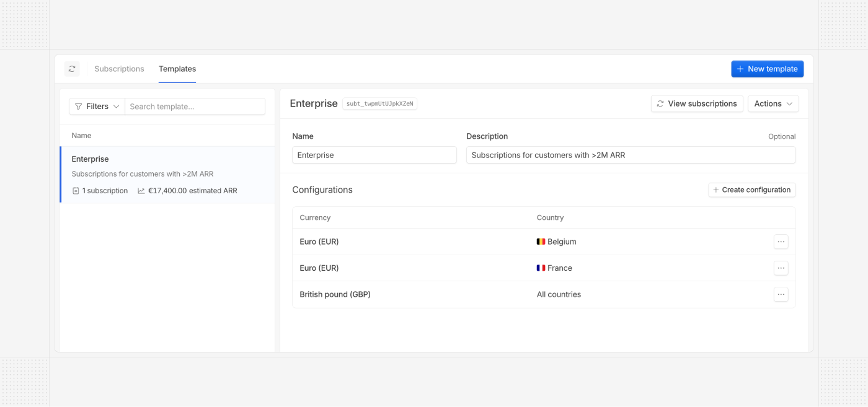Expand the Filters dropdown

(97, 107)
